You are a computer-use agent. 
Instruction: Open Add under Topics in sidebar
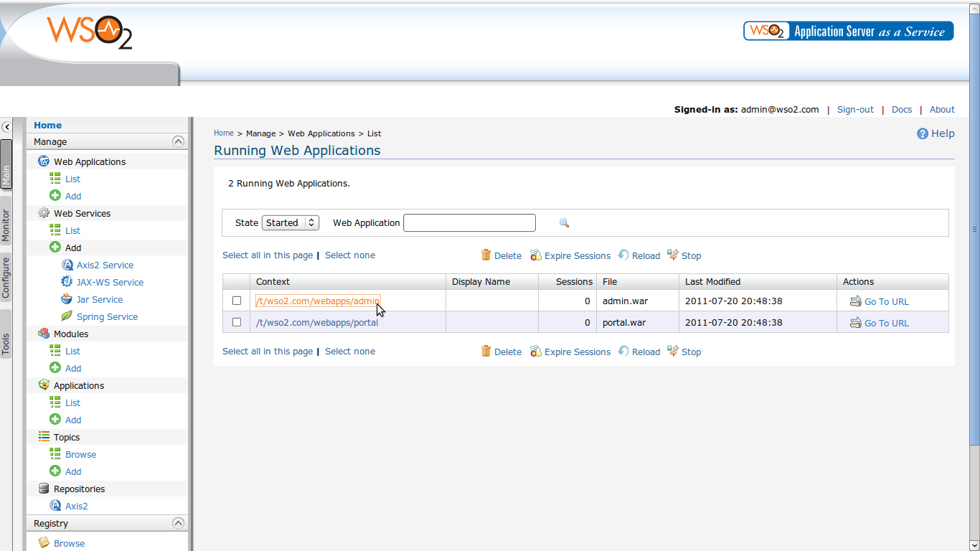click(73, 471)
